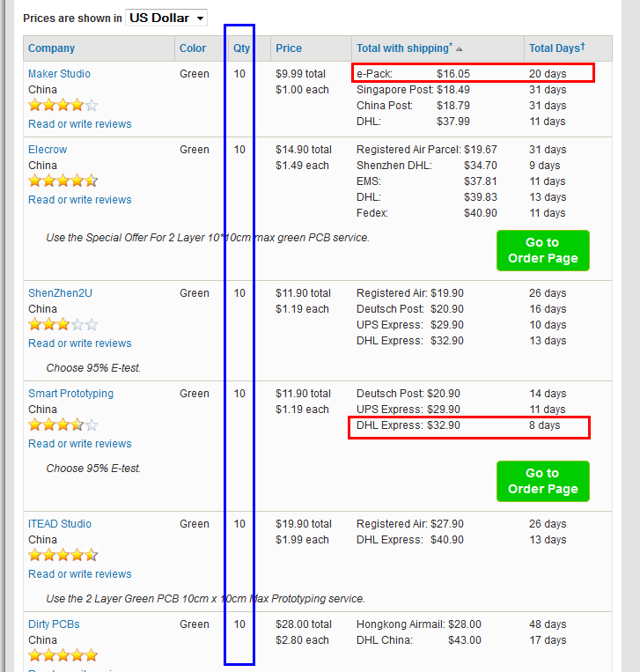Viewport: 640px width, 672px height.
Task: Select EMS $37.81 shipping row
Action: 461,181
